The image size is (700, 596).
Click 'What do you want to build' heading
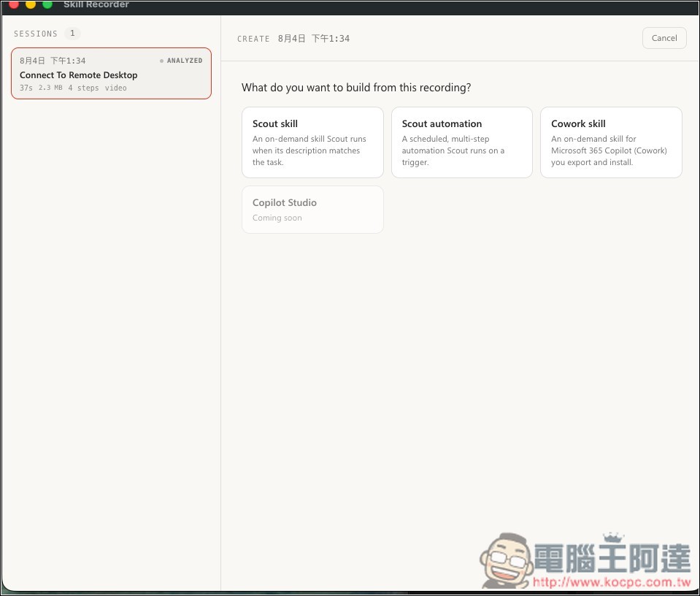coord(356,87)
